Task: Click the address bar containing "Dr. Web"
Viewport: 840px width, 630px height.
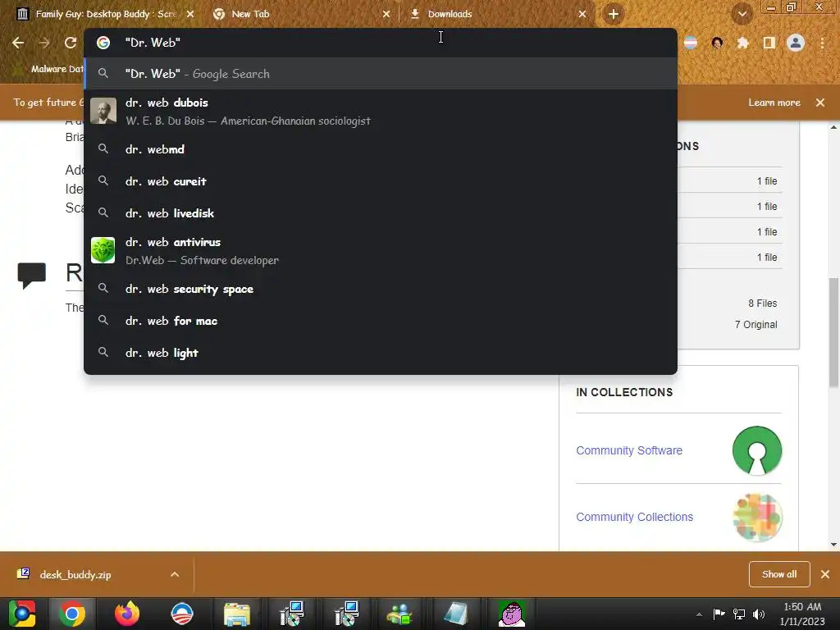Action: tap(381, 43)
